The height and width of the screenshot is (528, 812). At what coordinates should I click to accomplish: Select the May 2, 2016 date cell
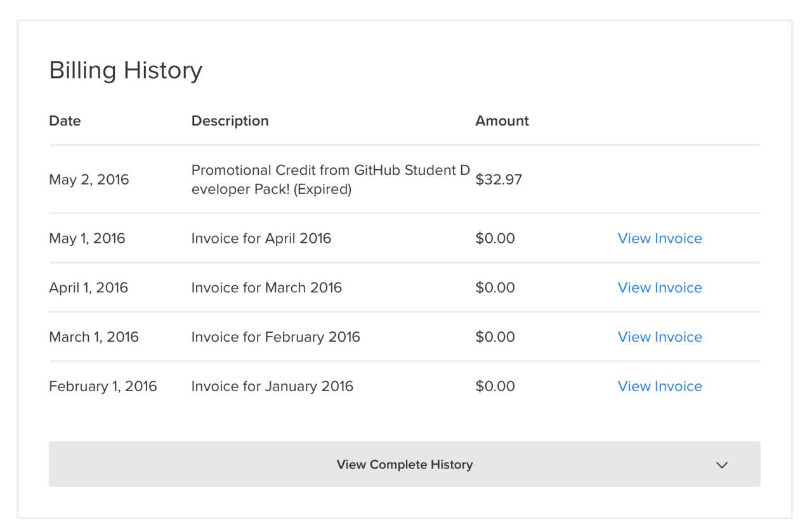[89, 180]
